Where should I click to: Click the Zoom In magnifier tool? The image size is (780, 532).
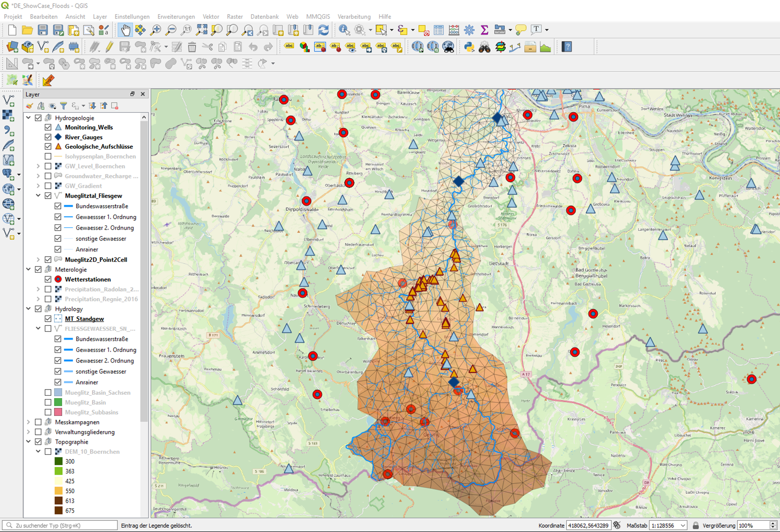pos(156,30)
